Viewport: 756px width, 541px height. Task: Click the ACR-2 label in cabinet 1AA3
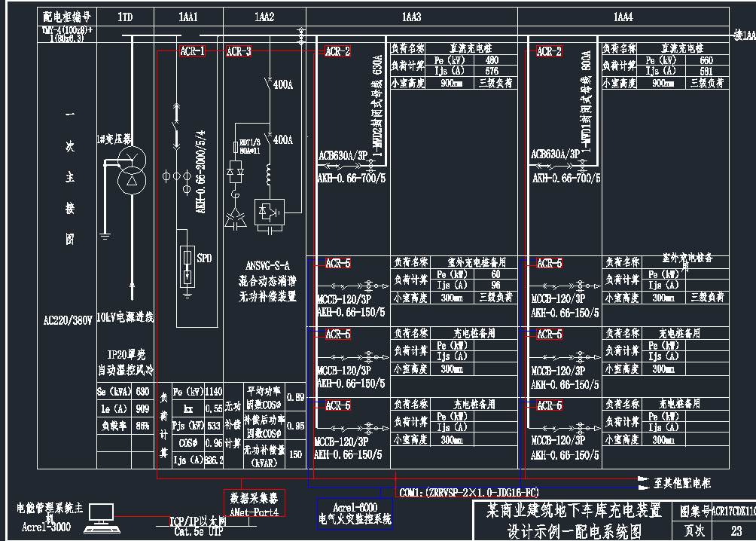pyautogui.click(x=337, y=51)
